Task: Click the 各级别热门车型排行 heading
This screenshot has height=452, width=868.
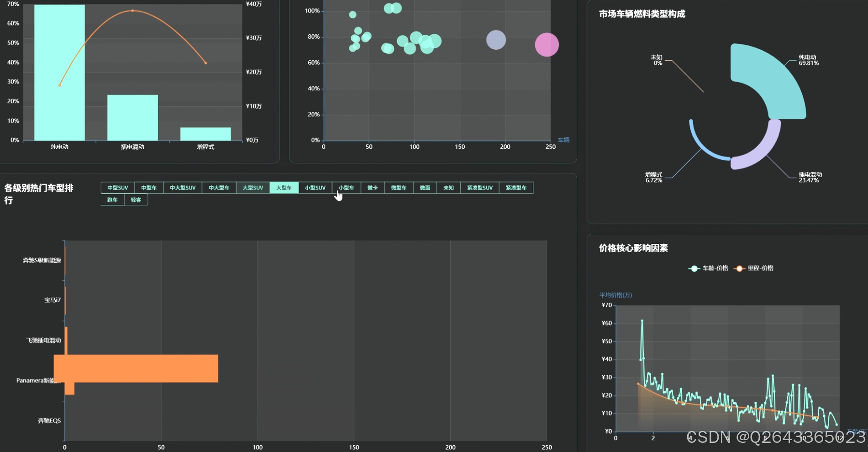Action: [x=39, y=194]
